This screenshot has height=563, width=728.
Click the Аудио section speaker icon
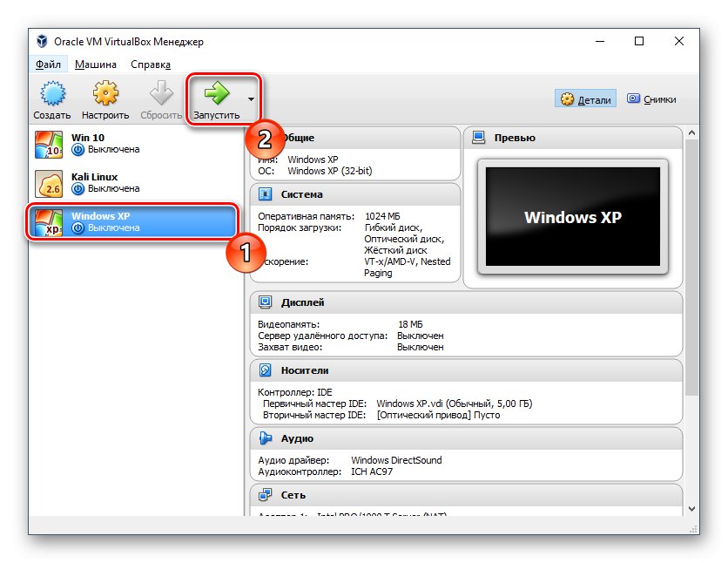coord(265,438)
